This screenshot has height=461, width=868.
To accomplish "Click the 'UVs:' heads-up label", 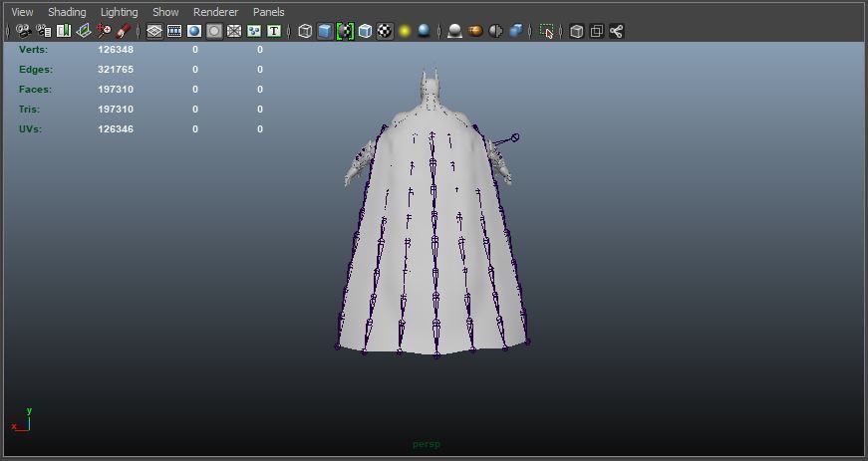I will coord(31,128).
